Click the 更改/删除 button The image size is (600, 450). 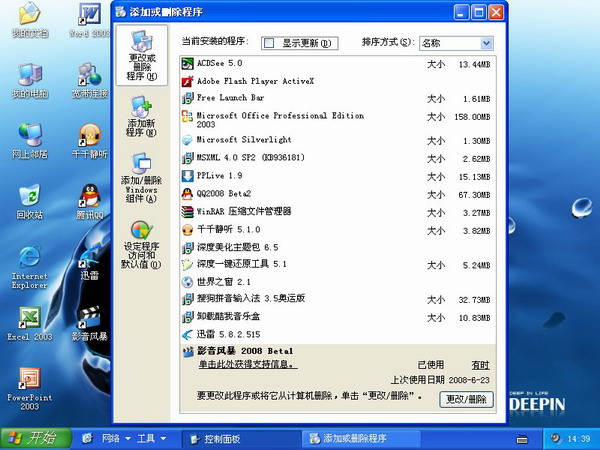click(x=466, y=399)
